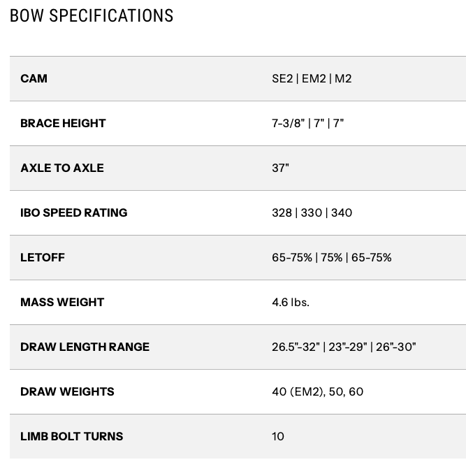Image resolution: width=466 pixels, height=476 pixels.
Task: Click the AXLE TO AXLE label
Action: pyautogui.click(x=61, y=168)
